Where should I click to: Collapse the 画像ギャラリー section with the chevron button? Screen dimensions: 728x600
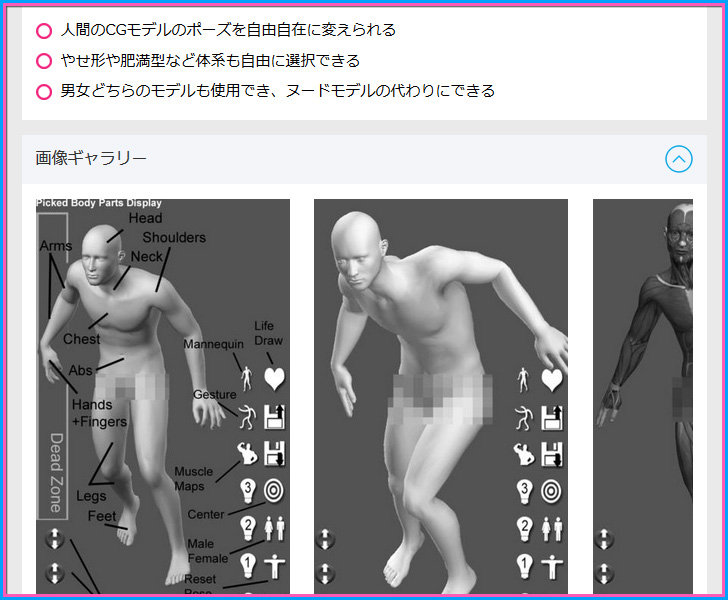[x=678, y=158]
